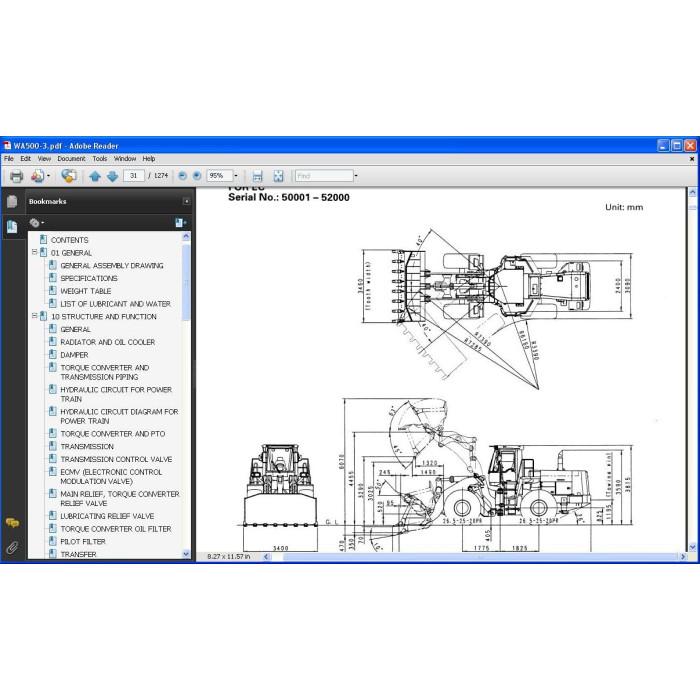Open the View menu
This screenshot has height=700, width=700.
click(44, 158)
